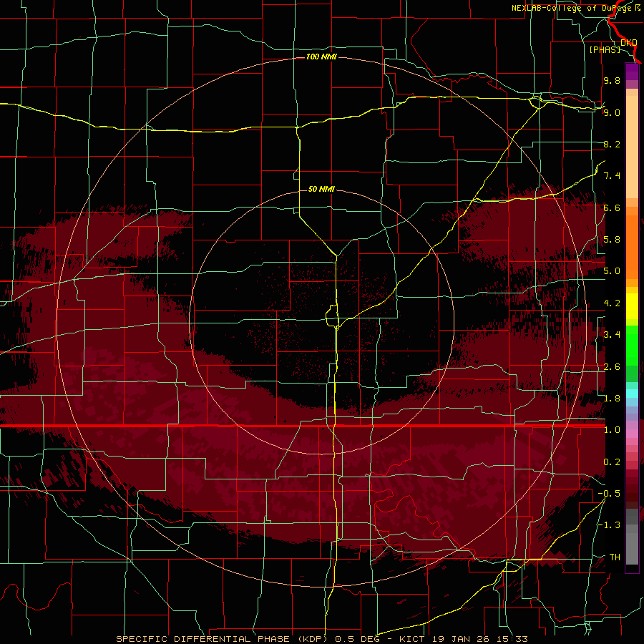Click the 9.8 value on color scale
The height and width of the screenshot is (644, 644).
coord(612,80)
